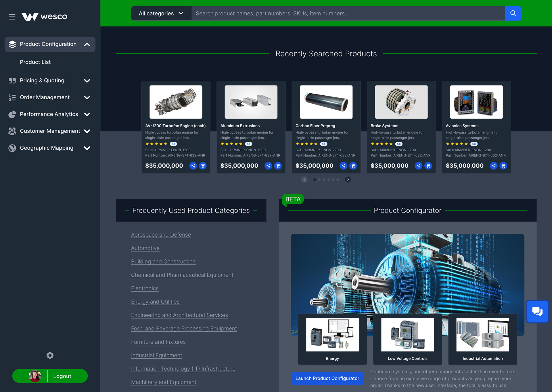Select the first carousel pagination dot
This screenshot has width=552, height=392.
(x=315, y=179)
